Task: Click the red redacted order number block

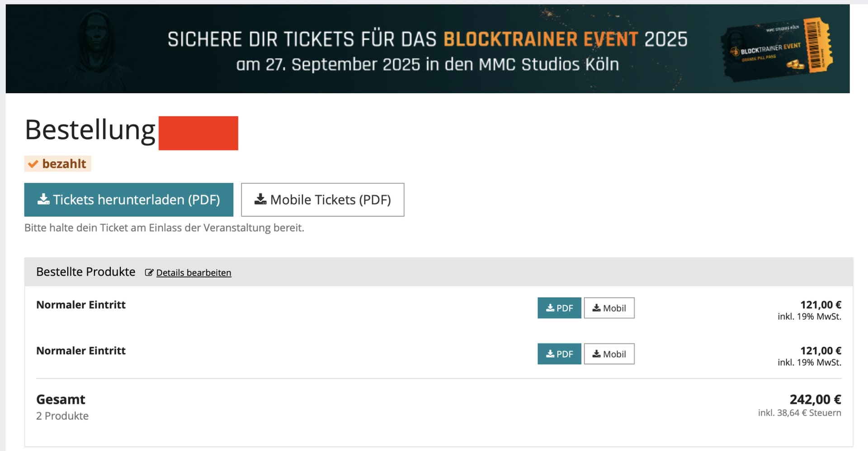Action: (198, 133)
